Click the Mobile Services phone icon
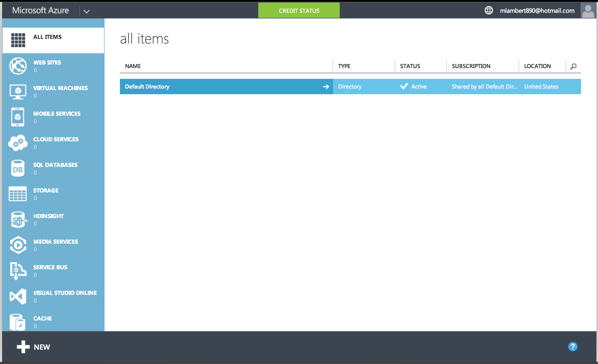The width and height of the screenshot is (598, 364). click(x=18, y=117)
